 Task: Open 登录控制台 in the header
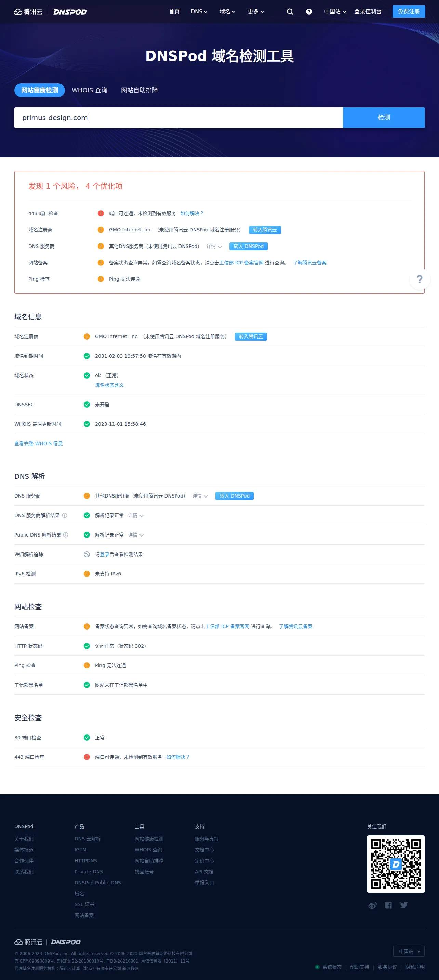point(368,11)
